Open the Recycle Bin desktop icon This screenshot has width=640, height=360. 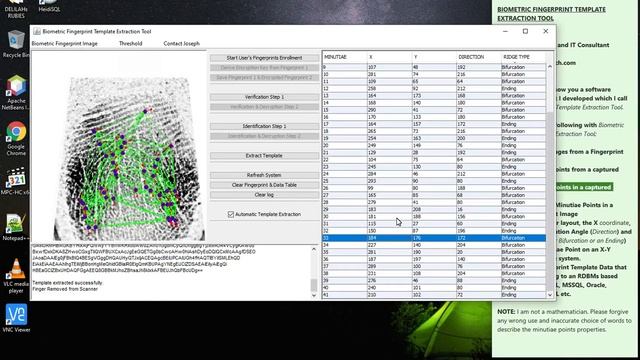click(x=16, y=44)
